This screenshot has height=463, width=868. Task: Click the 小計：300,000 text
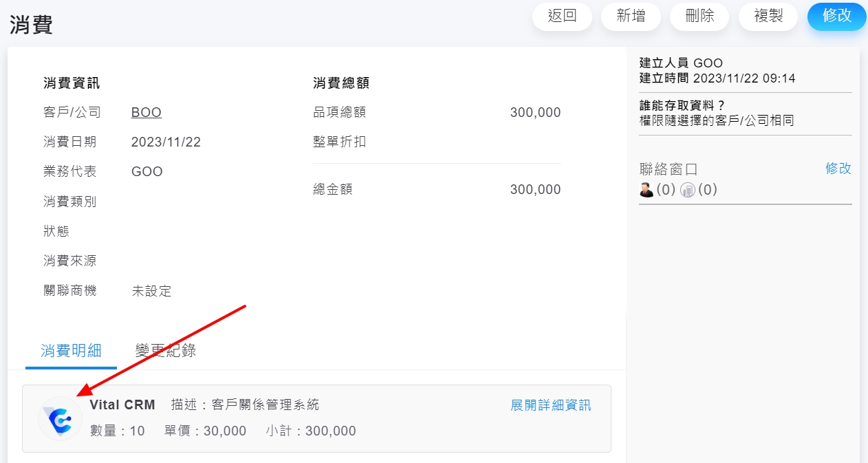311,431
